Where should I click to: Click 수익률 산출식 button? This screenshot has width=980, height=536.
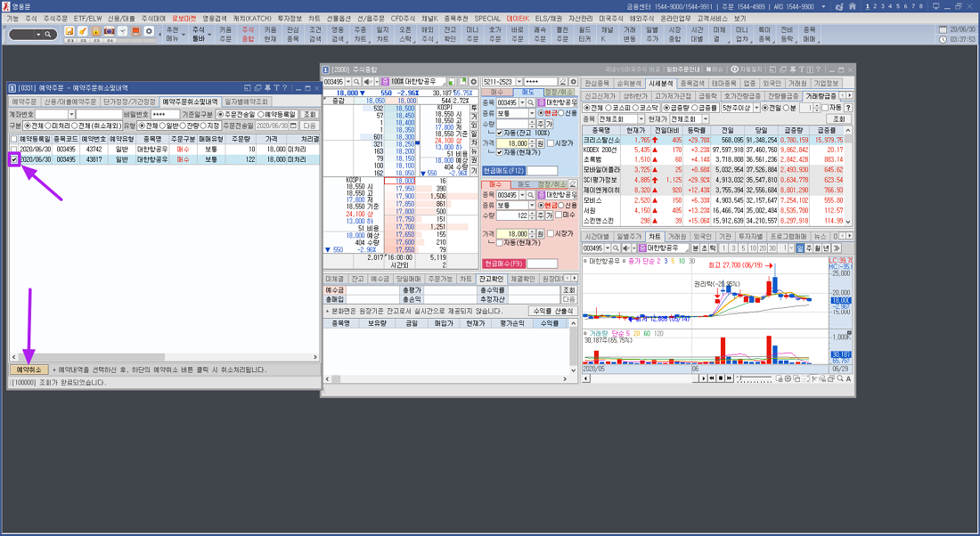coord(552,311)
